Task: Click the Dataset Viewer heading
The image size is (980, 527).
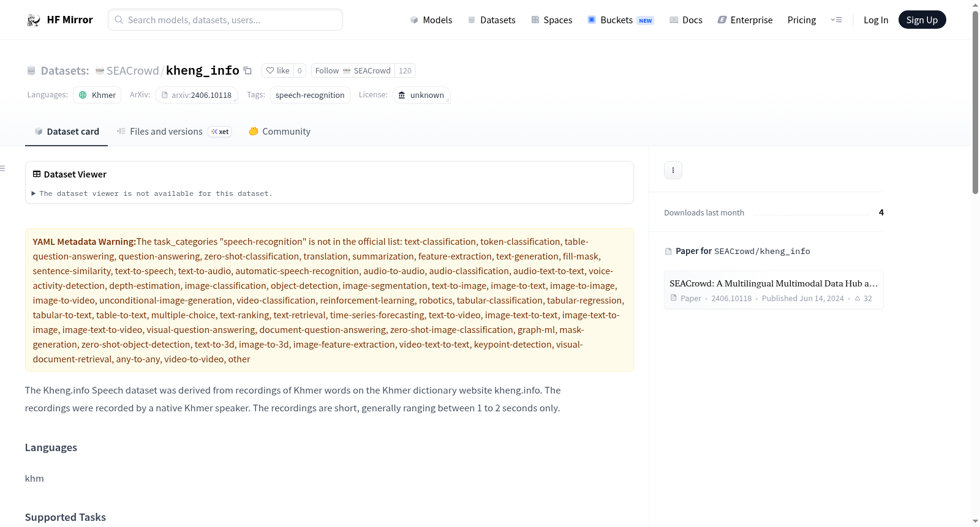Action: point(75,174)
